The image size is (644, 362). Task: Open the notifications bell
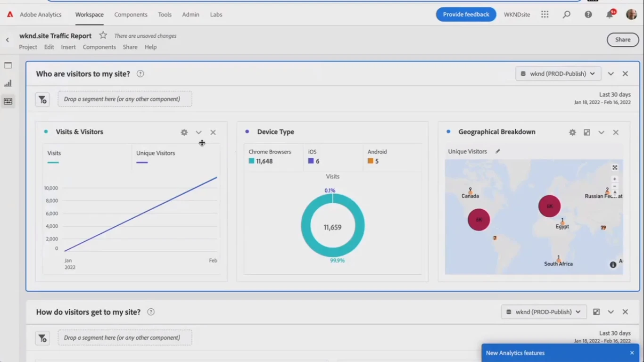point(610,15)
